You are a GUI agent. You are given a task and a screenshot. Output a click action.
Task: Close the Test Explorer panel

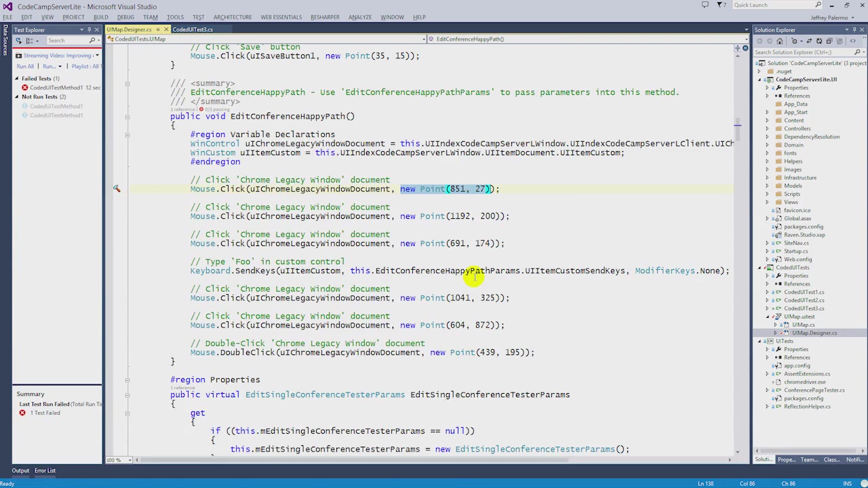(x=97, y=30)
